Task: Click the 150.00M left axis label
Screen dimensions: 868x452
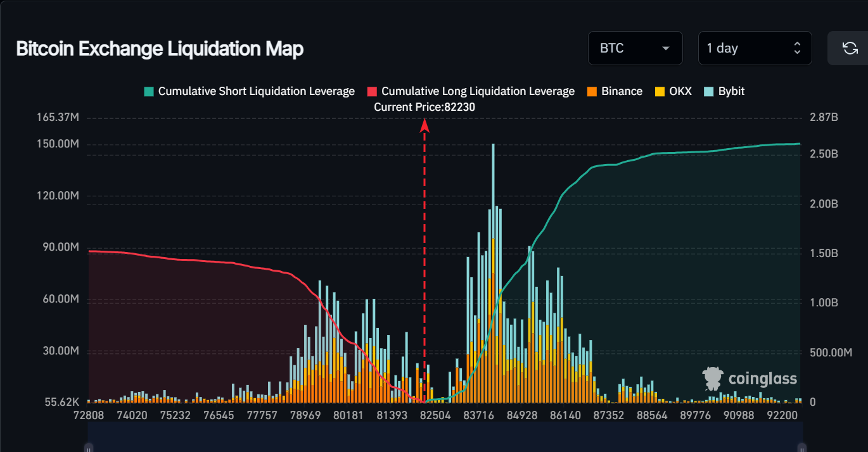Action: [58, 144]
